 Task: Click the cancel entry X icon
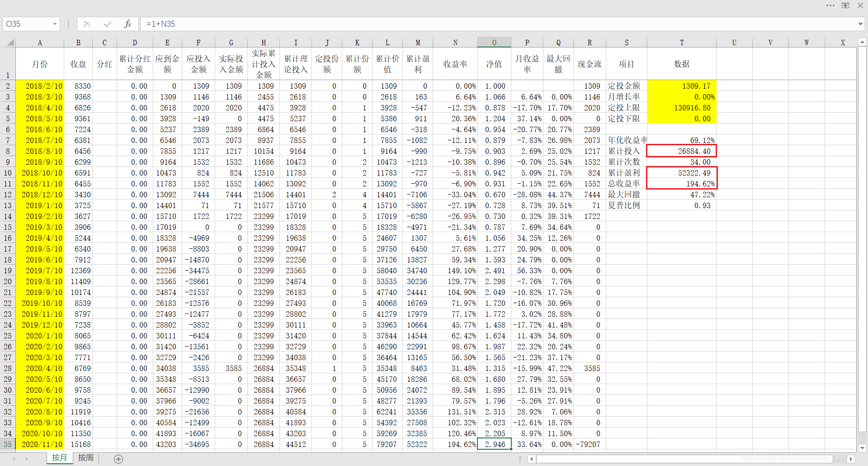click(x=87, y=24)
